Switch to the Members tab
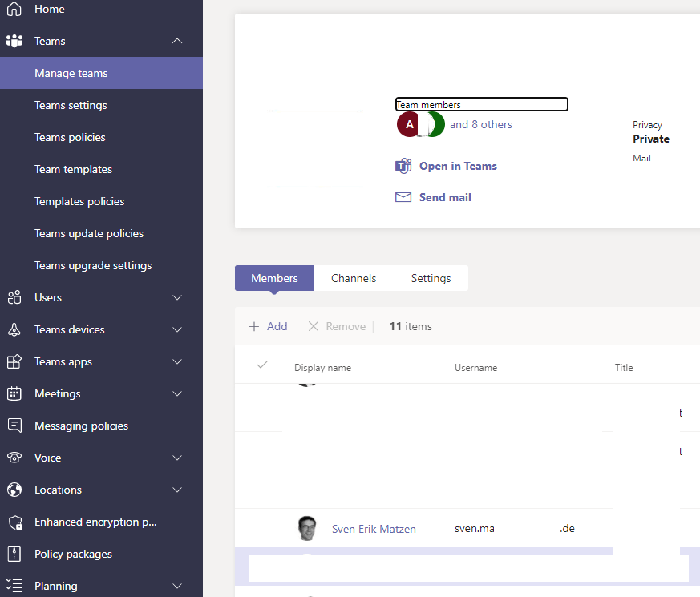This screenshot has width=700, height=597. pos(274,278)
